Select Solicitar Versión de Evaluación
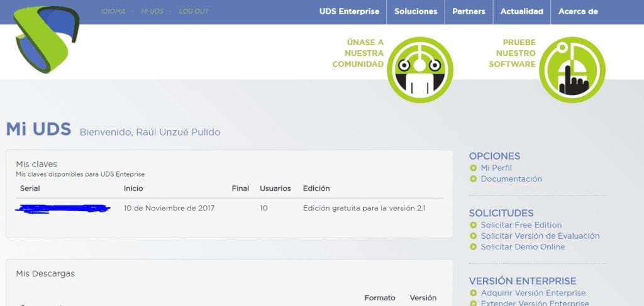Image resolution: width=644 pixels, height=306 pixels. click(540, 236)
